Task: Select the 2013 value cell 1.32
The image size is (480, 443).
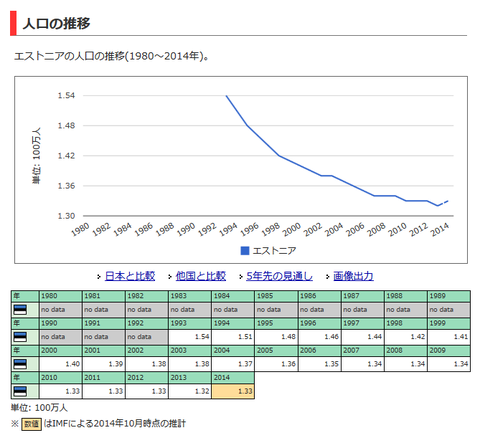Action: [190, 391]
